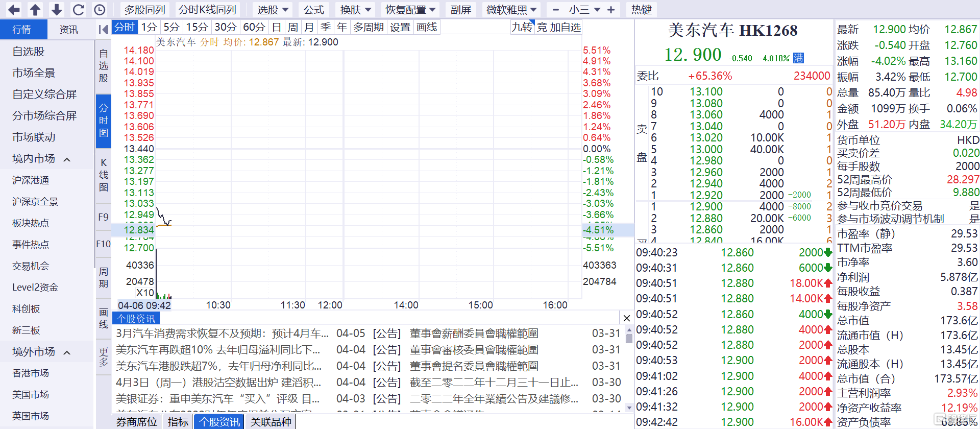This screenshot has width=980, height=429.
Task: Open the clock history icon
Action: (x=100, y=10)
